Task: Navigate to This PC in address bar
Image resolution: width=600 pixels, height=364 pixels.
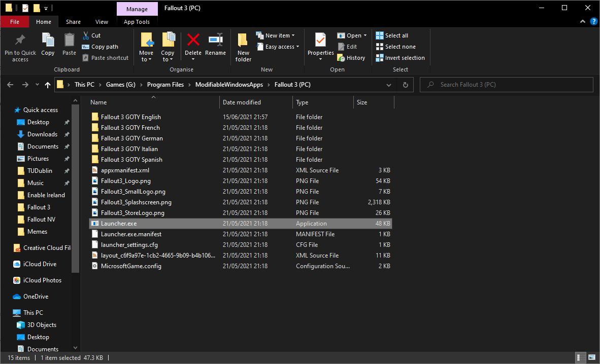Action: [84, 85]
